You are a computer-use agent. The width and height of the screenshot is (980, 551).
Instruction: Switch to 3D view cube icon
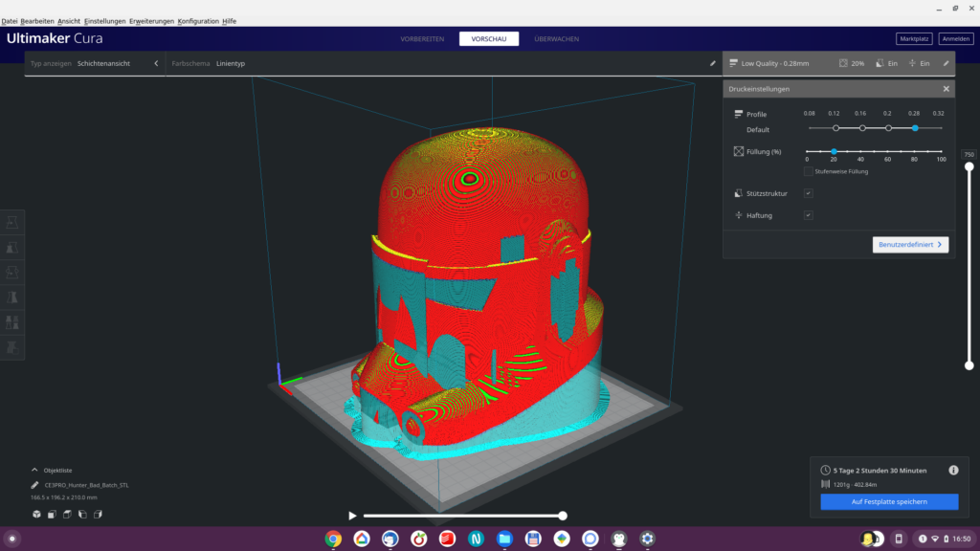(37, 514)
